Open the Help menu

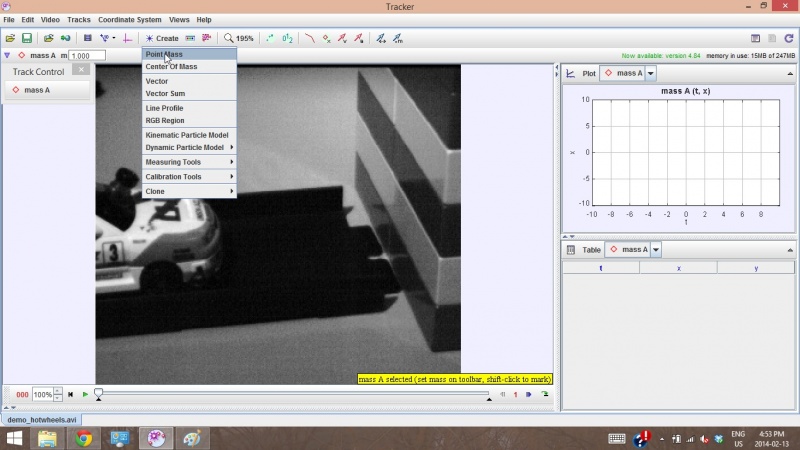point(204,20)
